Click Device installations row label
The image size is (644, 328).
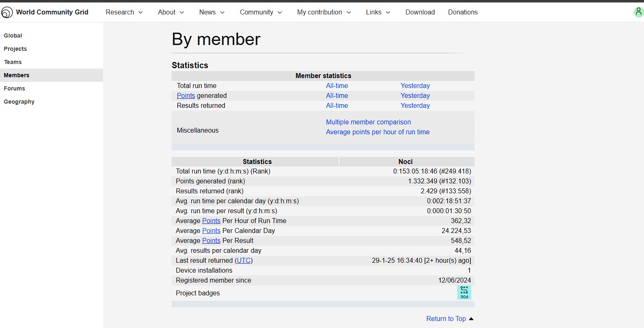pos(204,270)
